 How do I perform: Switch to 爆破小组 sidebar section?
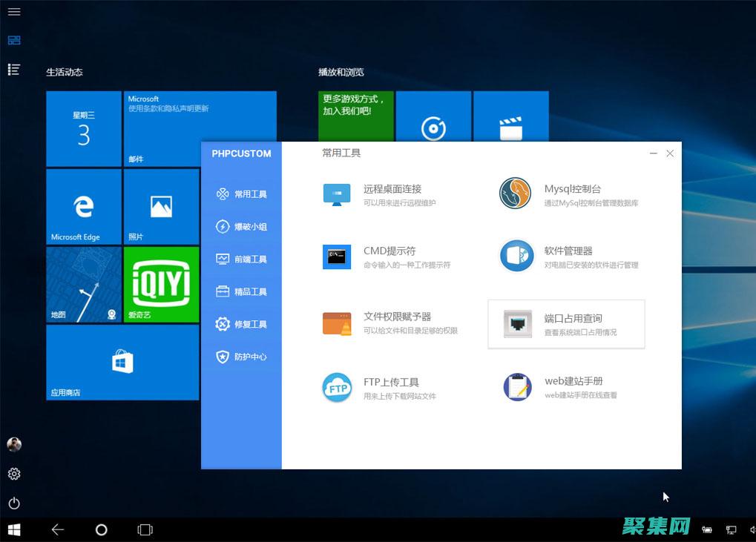tap(242, 227)
